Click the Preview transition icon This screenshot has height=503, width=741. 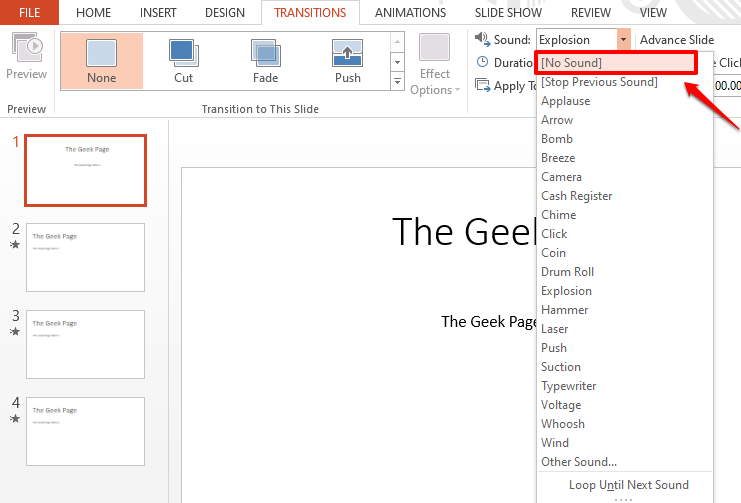27,47
